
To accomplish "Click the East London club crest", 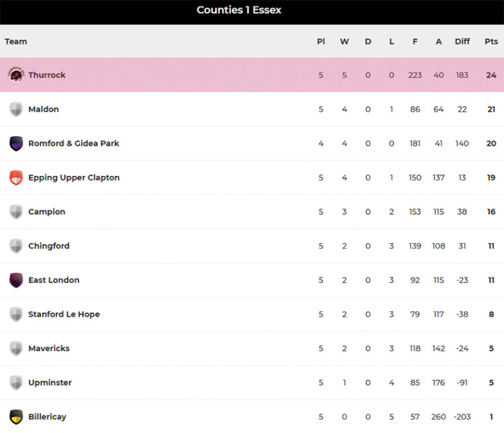I will point(16,280).
